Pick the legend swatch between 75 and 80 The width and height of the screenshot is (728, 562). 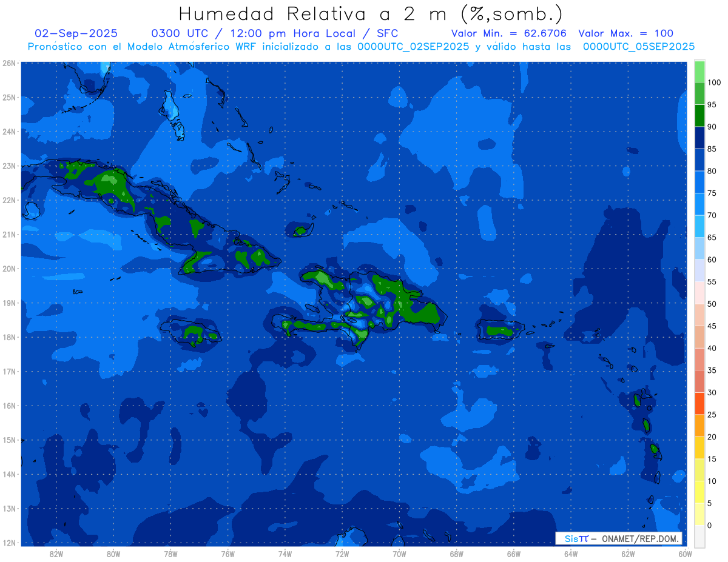coord(699,182)
